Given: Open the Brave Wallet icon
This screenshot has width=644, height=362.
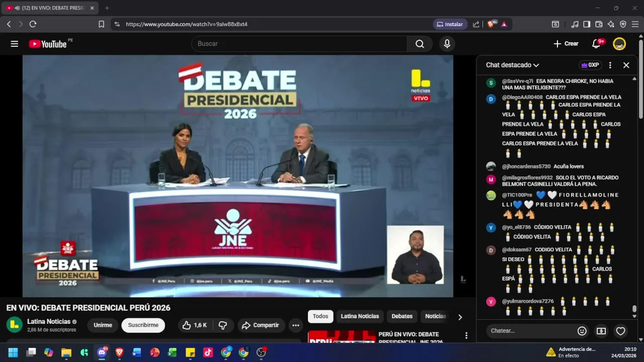Looking at the screenshot, I should tap(599, 24).
